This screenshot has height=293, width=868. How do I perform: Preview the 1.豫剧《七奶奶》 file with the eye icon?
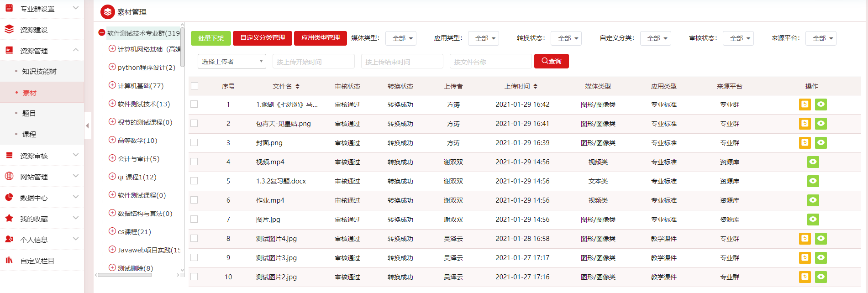coord(821,105)
